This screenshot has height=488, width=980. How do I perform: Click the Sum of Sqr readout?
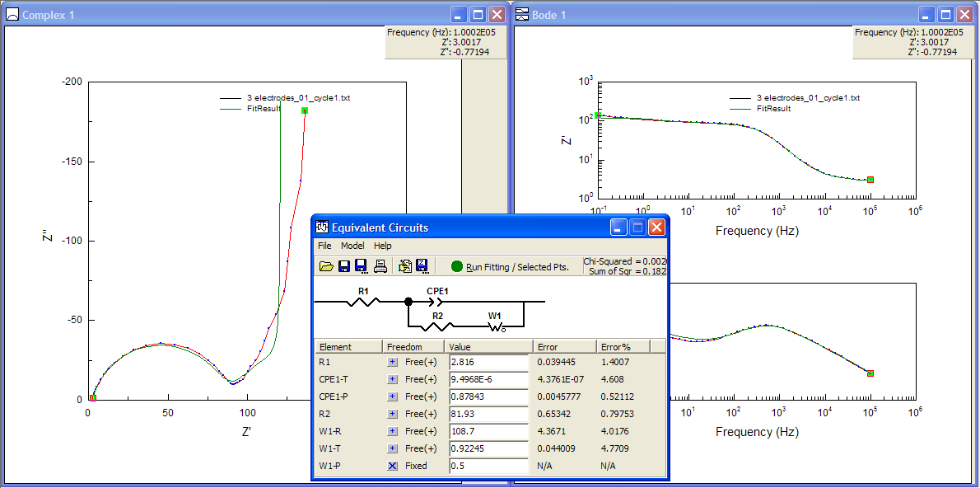coord(628,271)
